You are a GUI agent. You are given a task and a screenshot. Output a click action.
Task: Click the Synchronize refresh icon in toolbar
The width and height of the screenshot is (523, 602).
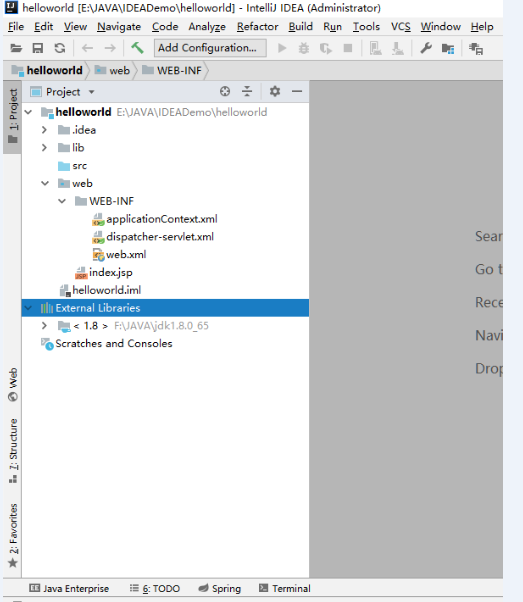pyautogui.click(x=60, y=48)
